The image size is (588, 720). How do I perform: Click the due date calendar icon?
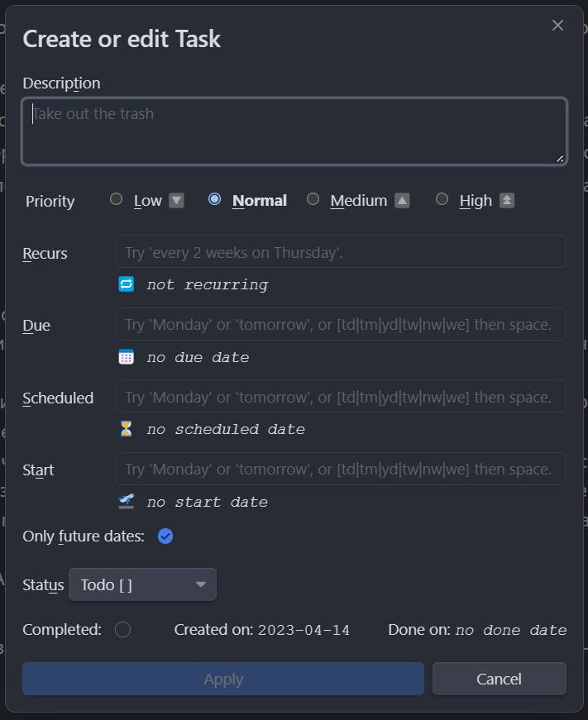coord(127,357)
